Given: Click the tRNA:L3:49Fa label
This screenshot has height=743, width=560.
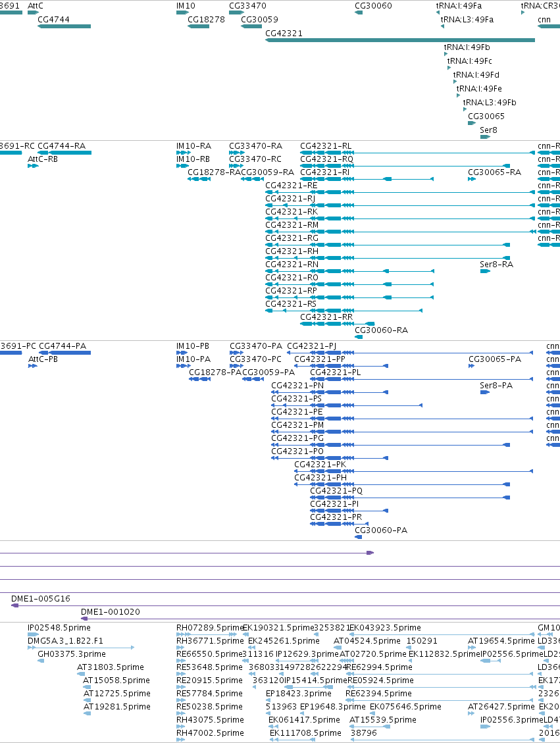Looking at the screenshot, I should (x=467, y=20).
